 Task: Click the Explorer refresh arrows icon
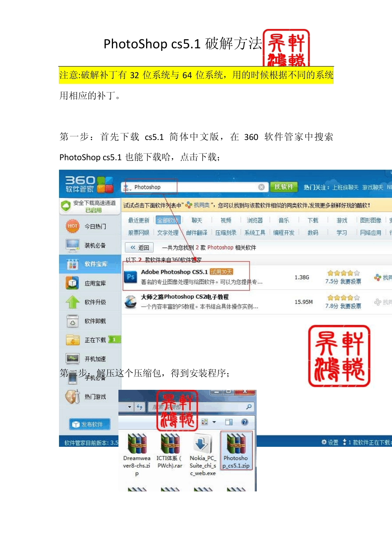pos(139,407)
